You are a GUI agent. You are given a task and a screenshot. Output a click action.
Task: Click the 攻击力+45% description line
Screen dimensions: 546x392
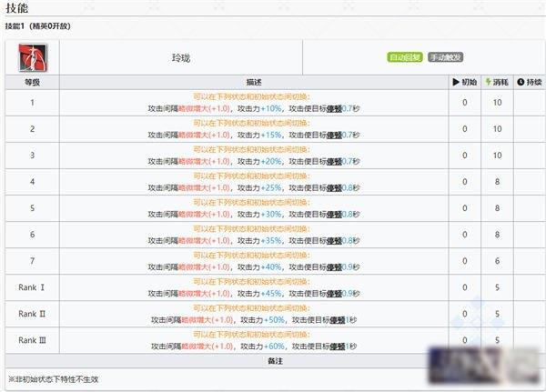254,294
